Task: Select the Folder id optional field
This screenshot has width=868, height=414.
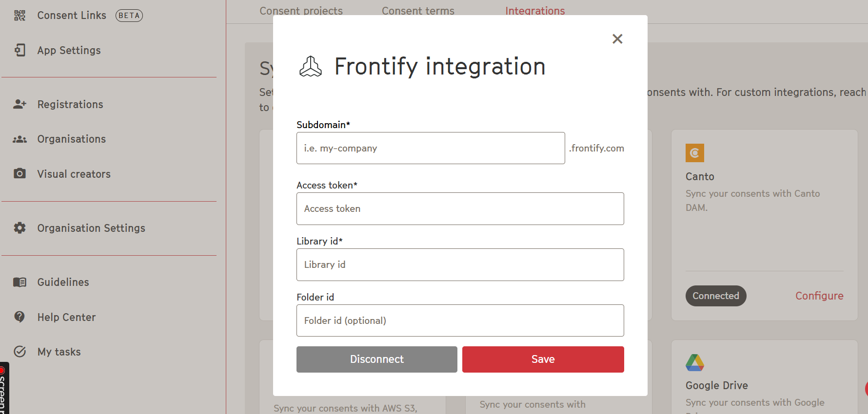Action: 460,320
